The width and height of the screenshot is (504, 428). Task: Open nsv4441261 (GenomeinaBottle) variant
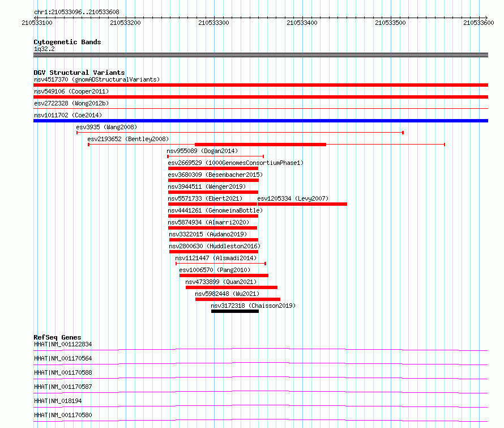pos(215,210)
